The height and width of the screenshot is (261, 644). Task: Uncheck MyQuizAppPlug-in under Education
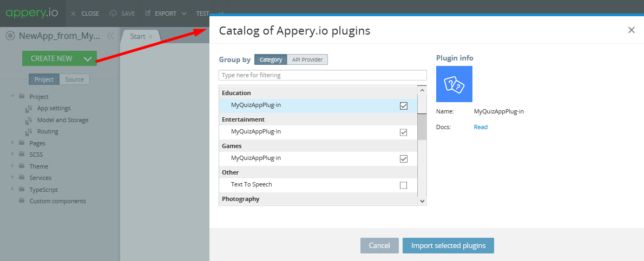pyautogui.click(x=403, y=106)
